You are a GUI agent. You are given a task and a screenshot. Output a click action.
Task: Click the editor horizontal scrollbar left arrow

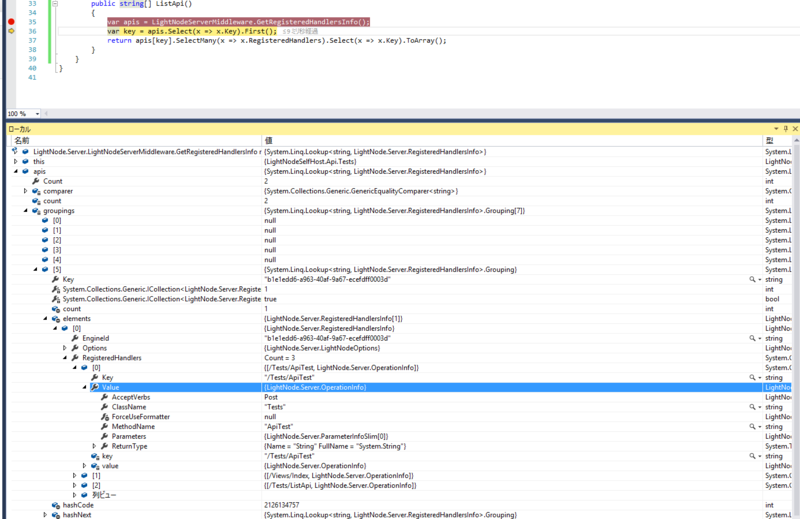pos(46,114)
